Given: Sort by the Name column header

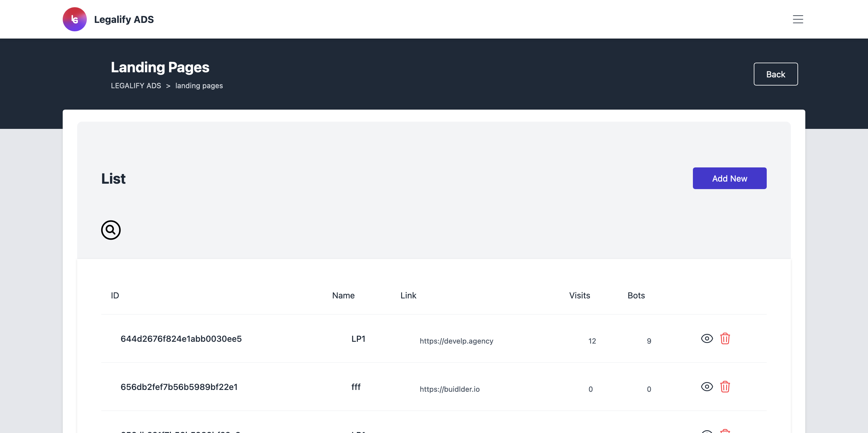Looking at the screenshot, I should pyautogui.click(x=343, y=295).
